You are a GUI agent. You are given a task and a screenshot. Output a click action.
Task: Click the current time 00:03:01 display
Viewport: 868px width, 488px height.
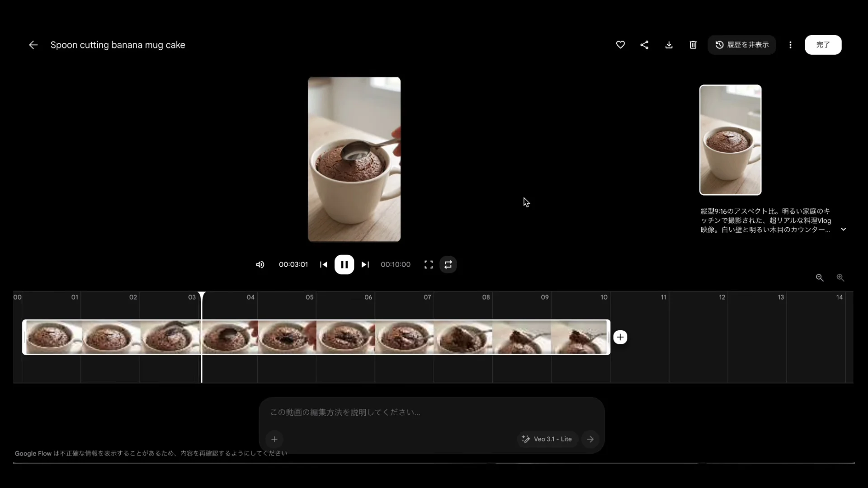click(x=293, y=264)
